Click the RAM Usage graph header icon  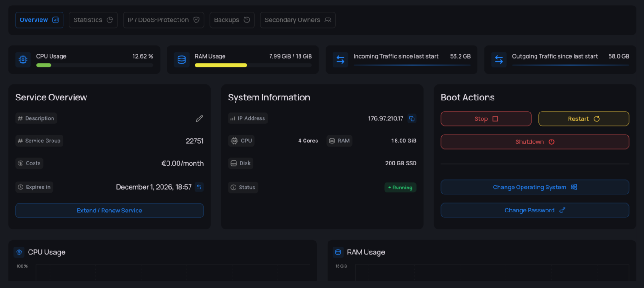(x=338, y=252)
